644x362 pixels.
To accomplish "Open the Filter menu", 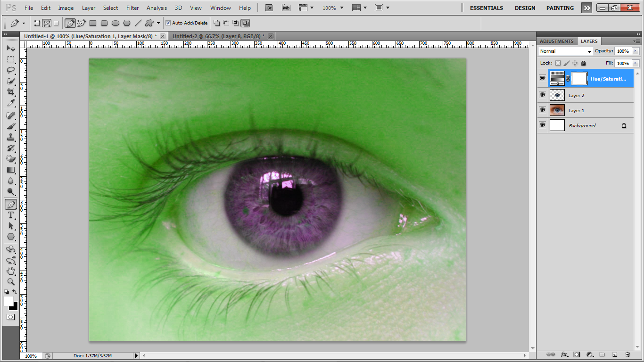I will point(132,8).
